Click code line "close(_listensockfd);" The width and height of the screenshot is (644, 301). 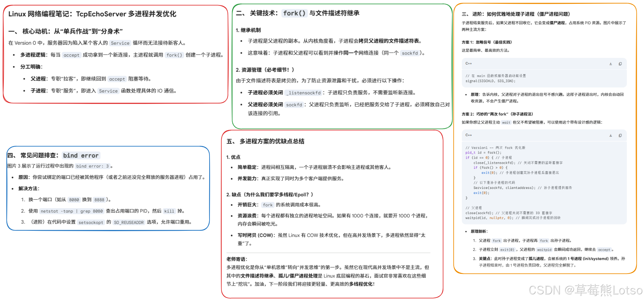[x=495, y=163]
